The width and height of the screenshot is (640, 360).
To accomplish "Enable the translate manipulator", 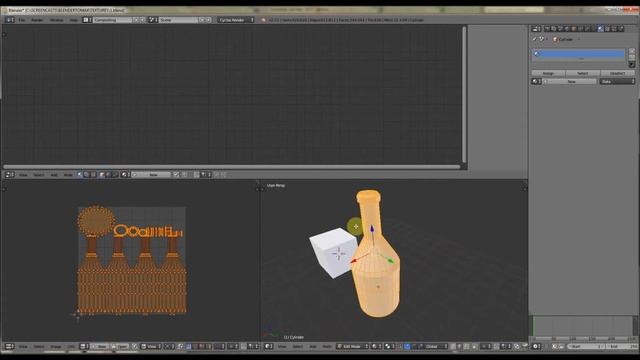I will coord(407,346).
